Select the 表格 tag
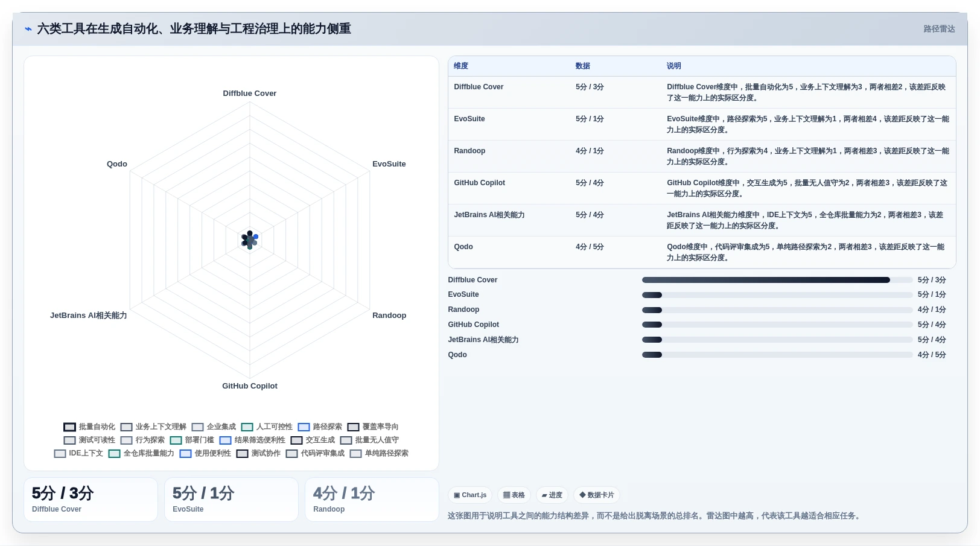Screen dimensions: 980x546 514,495
